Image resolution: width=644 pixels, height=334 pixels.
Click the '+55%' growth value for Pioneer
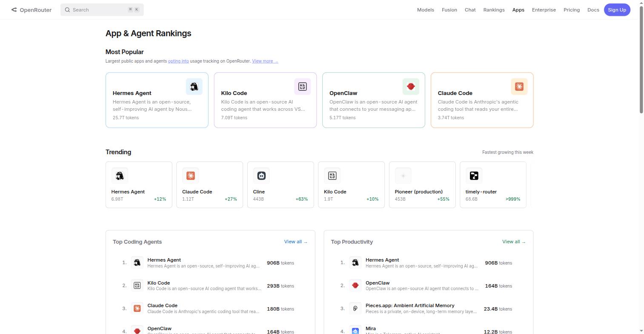pyautogui.click(x=443, y=199)
